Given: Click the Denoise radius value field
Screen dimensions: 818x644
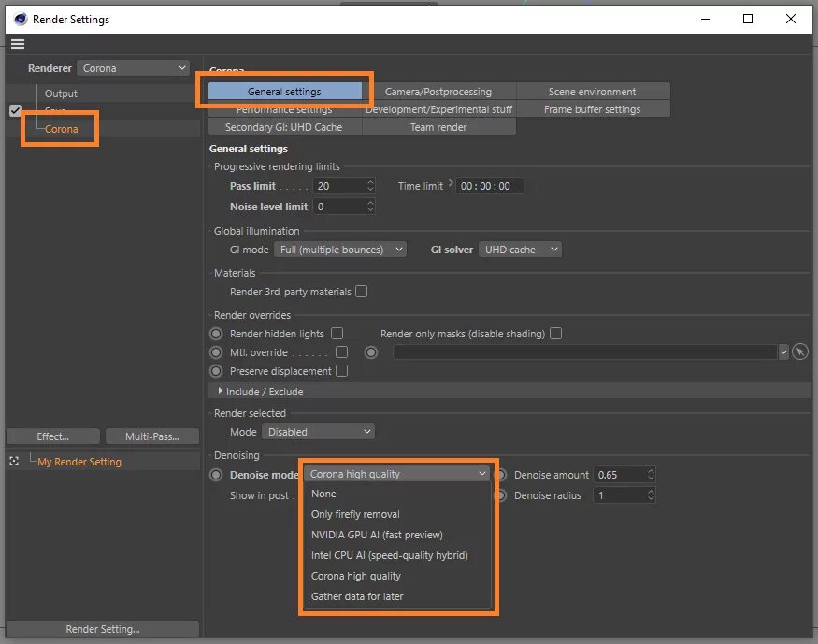Looking at the screenshot, I should click(x=620, y=495).
